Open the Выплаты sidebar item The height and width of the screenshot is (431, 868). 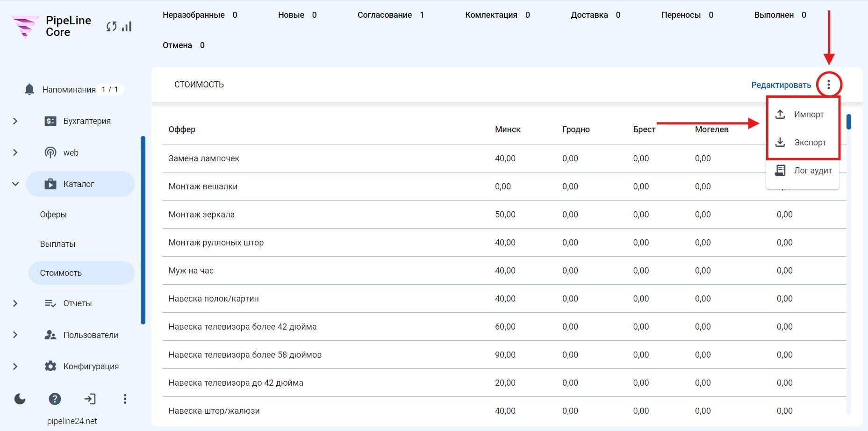[57, 244]
